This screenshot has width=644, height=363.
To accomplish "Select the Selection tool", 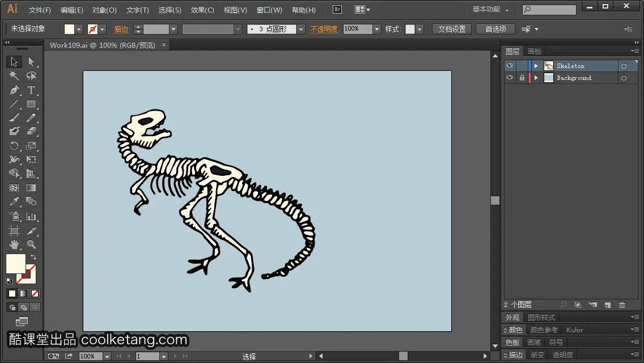I will pyautogui.click(x=14, y=62).
